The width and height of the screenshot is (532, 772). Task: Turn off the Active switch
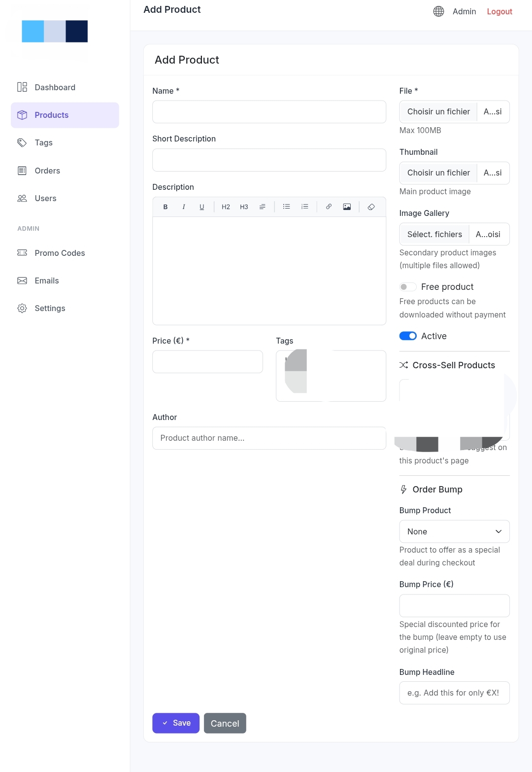pyautogui.click(x=408, y=336)
